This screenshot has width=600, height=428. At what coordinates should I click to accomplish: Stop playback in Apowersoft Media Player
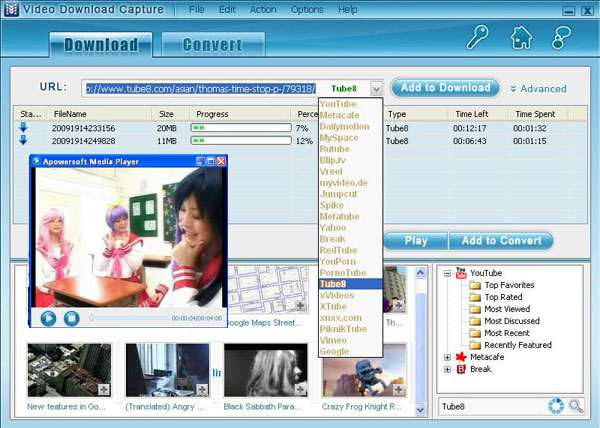point(71,318)
